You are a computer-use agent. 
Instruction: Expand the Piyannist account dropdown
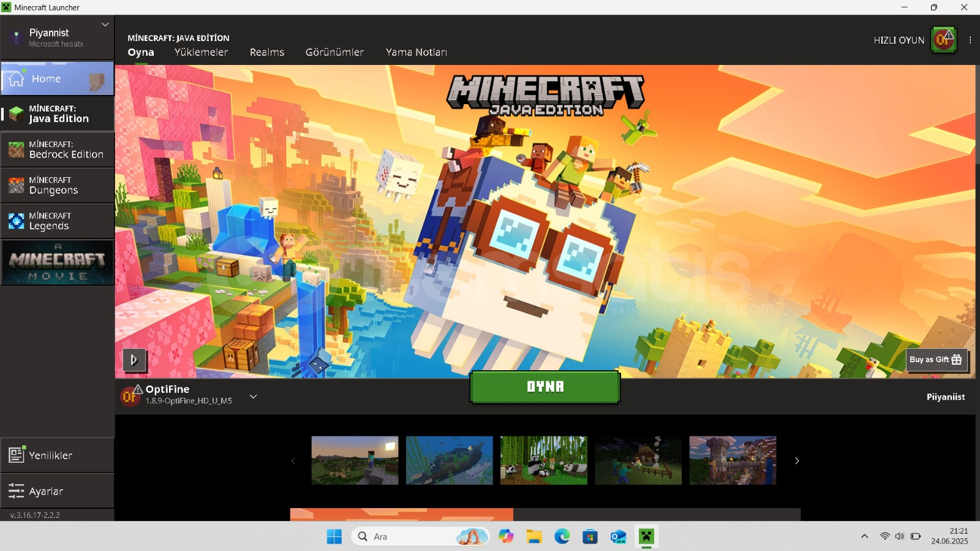pos(105,25)
